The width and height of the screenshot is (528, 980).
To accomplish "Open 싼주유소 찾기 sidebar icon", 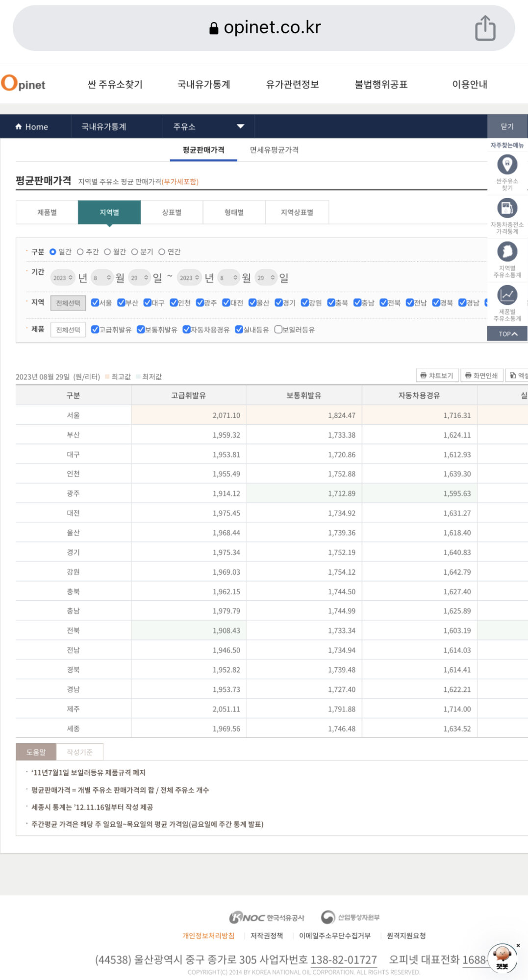I will 507,165.
